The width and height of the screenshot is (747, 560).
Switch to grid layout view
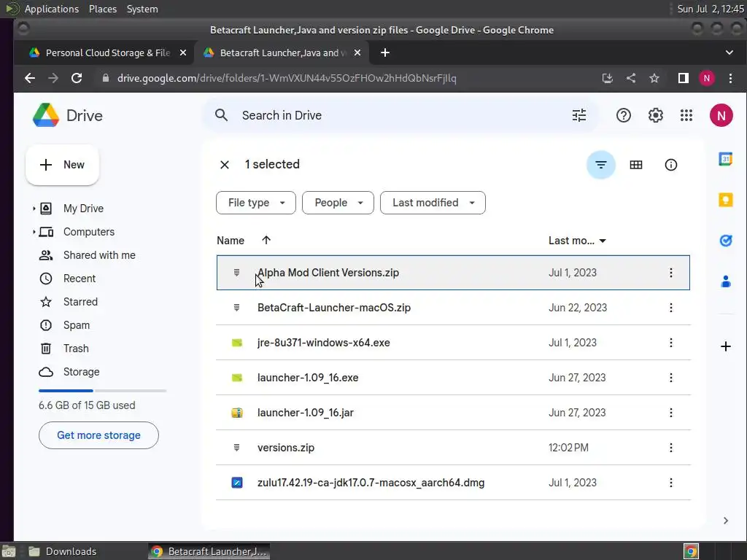click(x=636, y=165)
